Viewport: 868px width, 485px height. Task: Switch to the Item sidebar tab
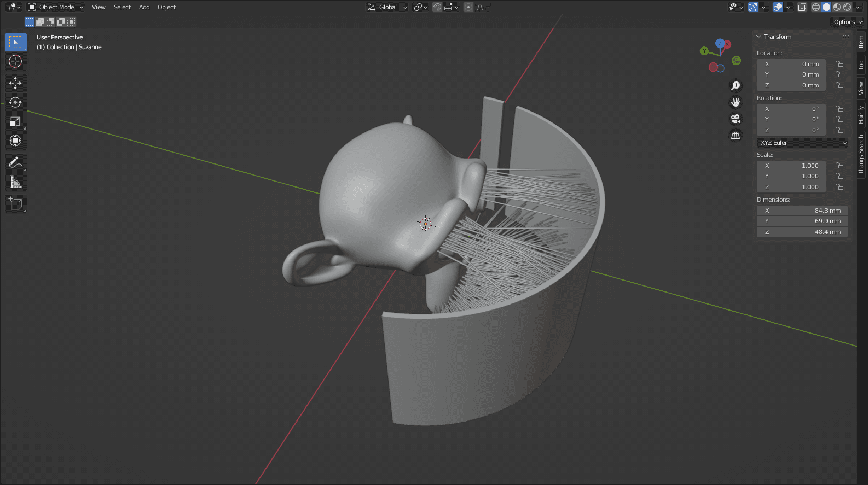[x=861, y=42]
